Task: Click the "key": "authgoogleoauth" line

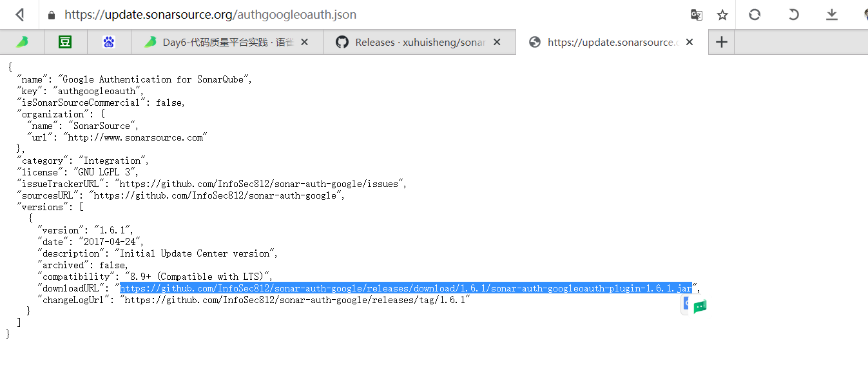Action: coord(82,91)
